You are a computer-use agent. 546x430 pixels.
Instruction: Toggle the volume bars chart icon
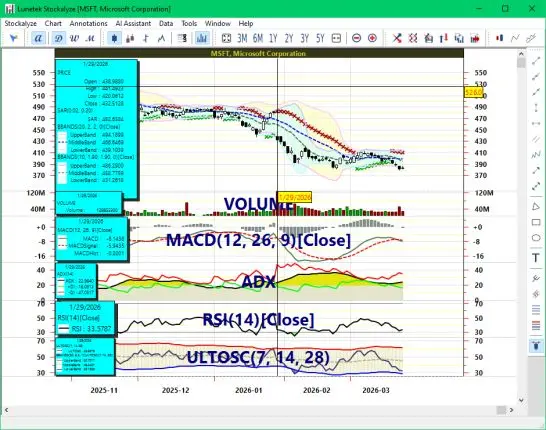click(x=202, y=38)
